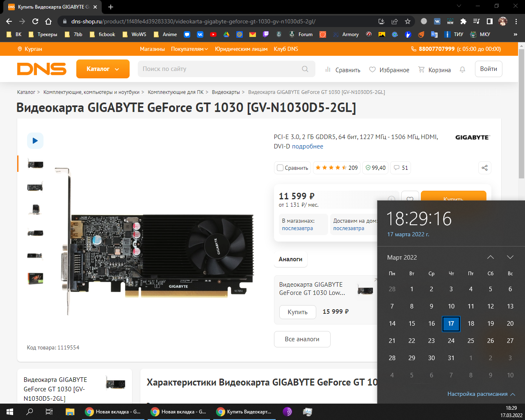Click the Chrome profile avatar
The image size is (525, 420).
(503, 21)
